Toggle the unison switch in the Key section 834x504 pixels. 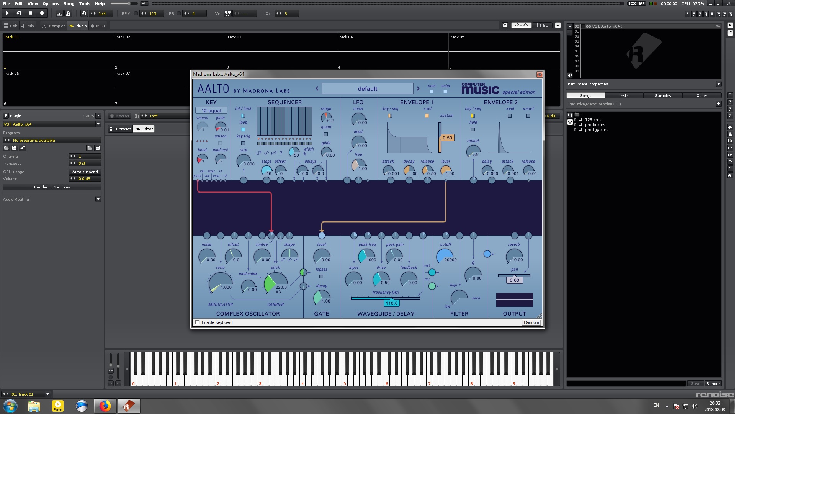[220, 143]
